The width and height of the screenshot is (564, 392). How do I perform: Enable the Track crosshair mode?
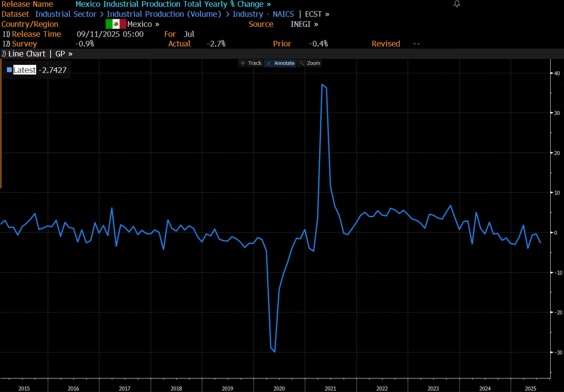[x=254, y=63]
